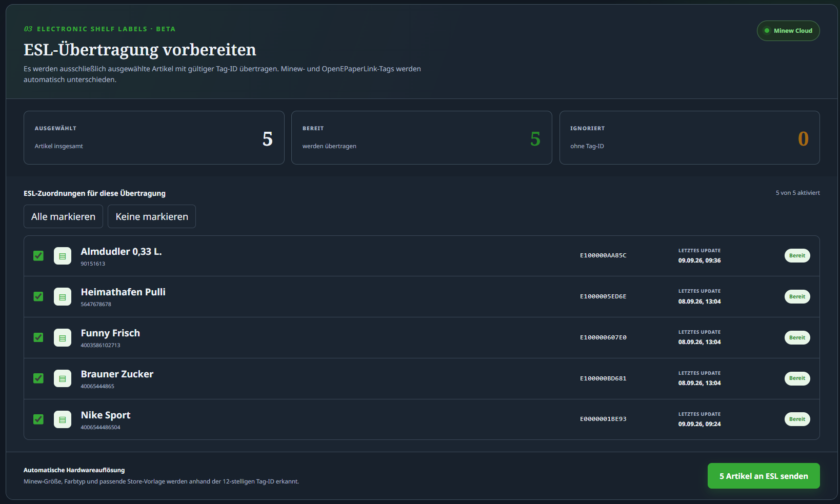Click the Ausgewählt summary card
This screenshot has width=840, height=504.
point(154,138)
